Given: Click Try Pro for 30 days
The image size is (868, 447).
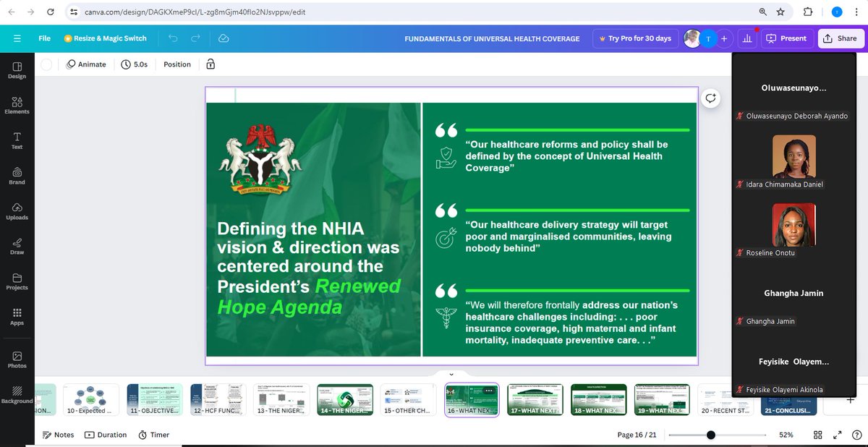Looking at the screenshot, I should pyautogui.click(x=636, y=38).
